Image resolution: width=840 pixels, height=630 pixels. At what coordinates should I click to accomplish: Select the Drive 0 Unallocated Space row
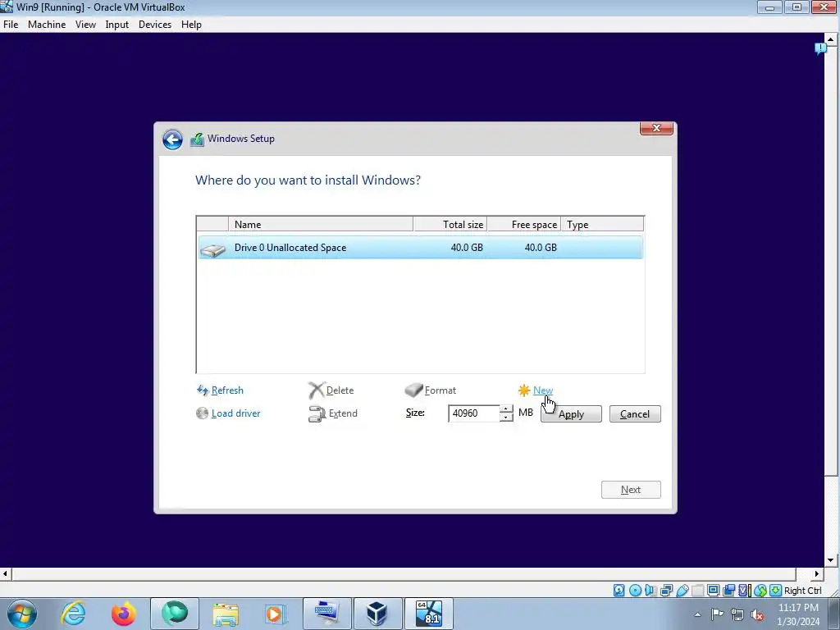(421, 248)
